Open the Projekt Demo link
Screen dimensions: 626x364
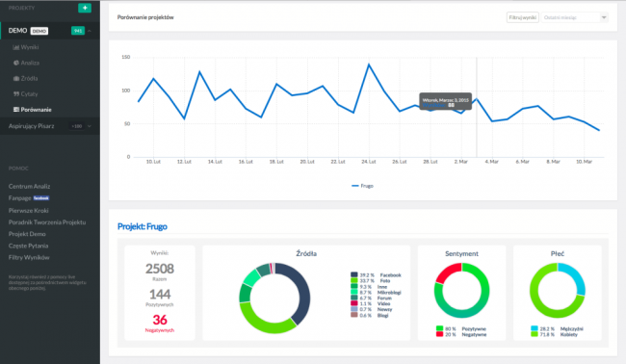(27, 234)
